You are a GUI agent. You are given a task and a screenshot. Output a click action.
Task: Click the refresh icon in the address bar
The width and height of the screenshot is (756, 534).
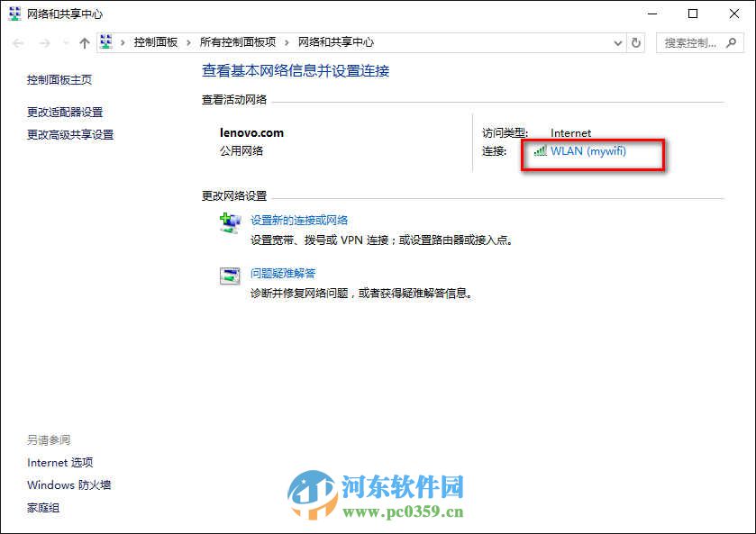[637, 41]
